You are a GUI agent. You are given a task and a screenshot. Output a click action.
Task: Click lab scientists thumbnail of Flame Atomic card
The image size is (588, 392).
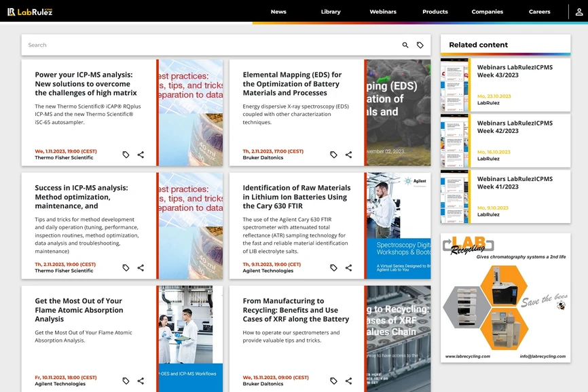pos(191,339)
